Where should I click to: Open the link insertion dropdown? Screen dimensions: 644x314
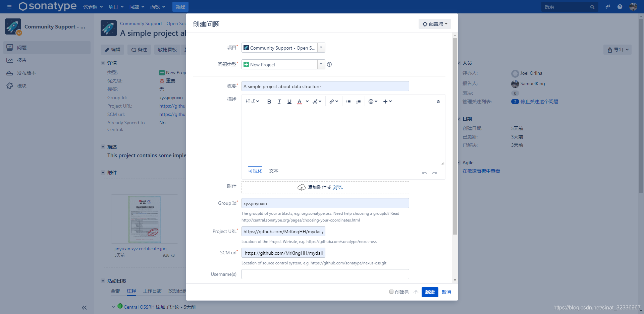(x=333, y=102)
